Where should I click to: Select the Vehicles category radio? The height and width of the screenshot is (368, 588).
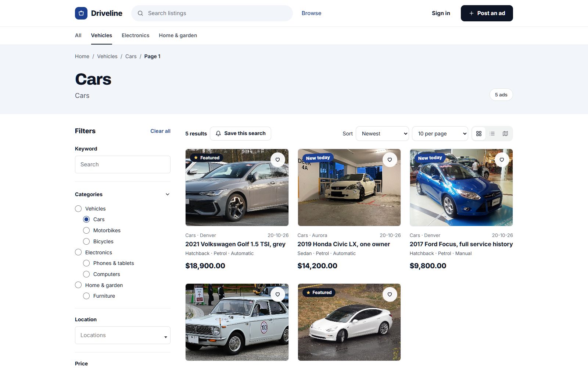[78, 209]
